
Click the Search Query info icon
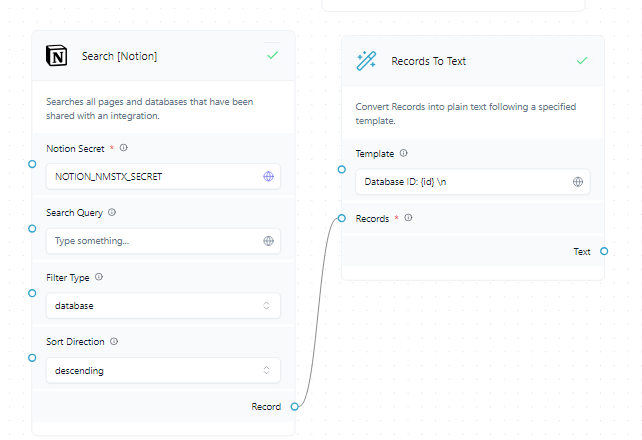point(112,212)
